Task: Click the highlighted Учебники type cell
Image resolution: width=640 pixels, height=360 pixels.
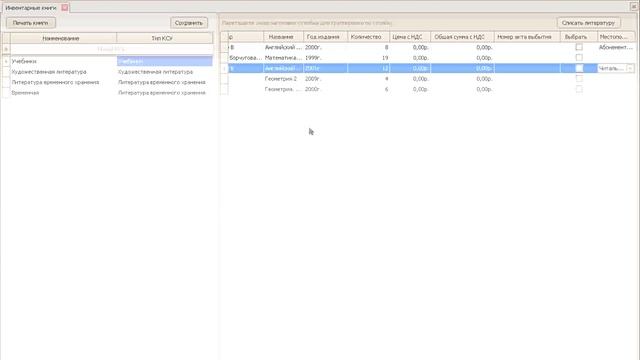Action: 164,61
